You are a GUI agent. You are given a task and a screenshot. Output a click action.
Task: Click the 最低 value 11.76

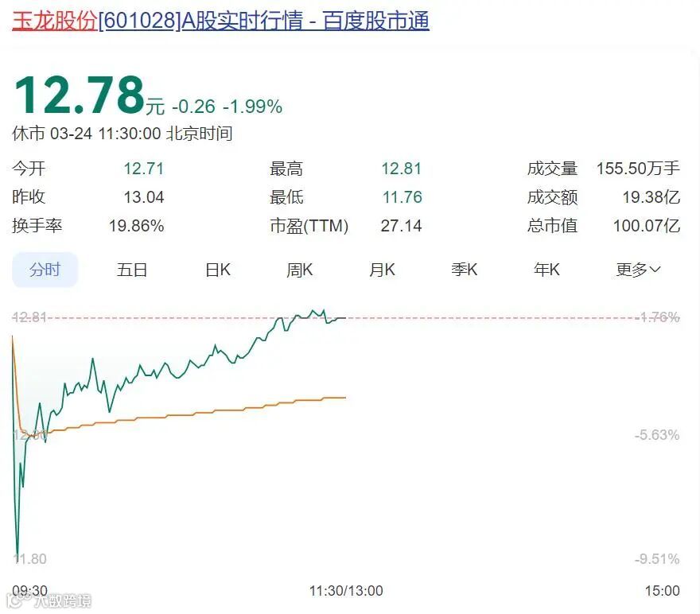pyautogui.click(x=402, y=197)
